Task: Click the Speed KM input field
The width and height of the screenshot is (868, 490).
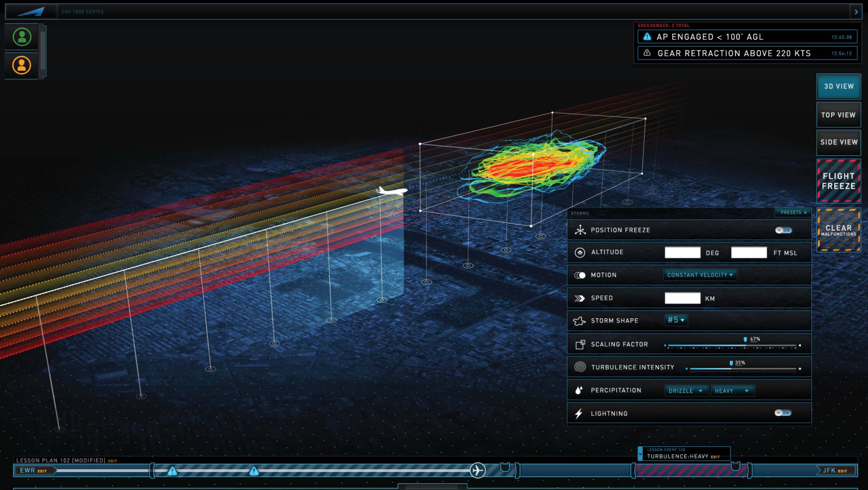Action: pos(682,298)
